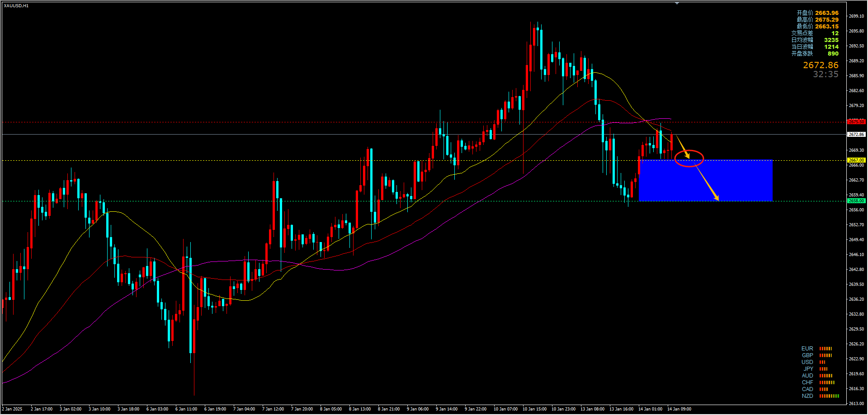Viewport: 868px width, 415px height.
Task: Click the CHF currency strength label
Action: point(807,382)
